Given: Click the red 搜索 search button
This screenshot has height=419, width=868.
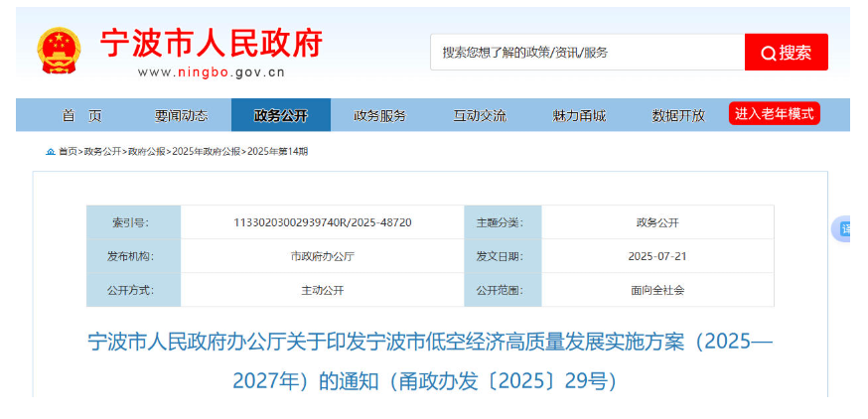Looking at the screenshot, I should [786, 53].
